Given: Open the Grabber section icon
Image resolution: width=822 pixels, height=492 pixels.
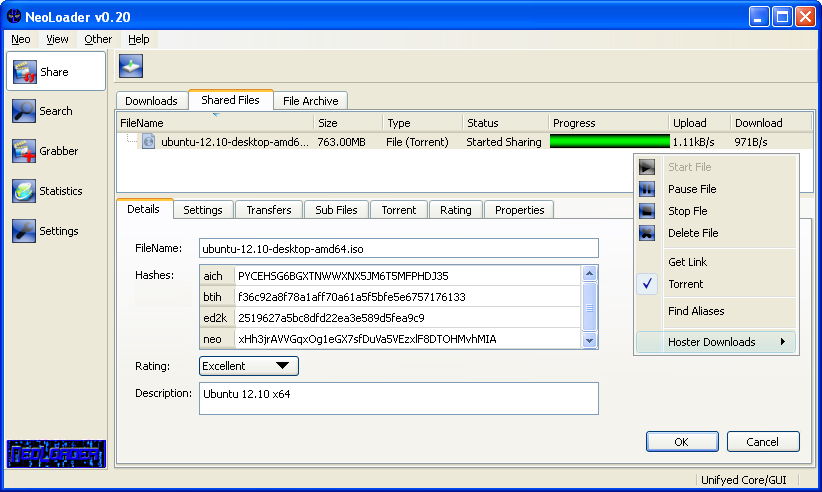Looking at the screenshot, I should click(24, 151).
